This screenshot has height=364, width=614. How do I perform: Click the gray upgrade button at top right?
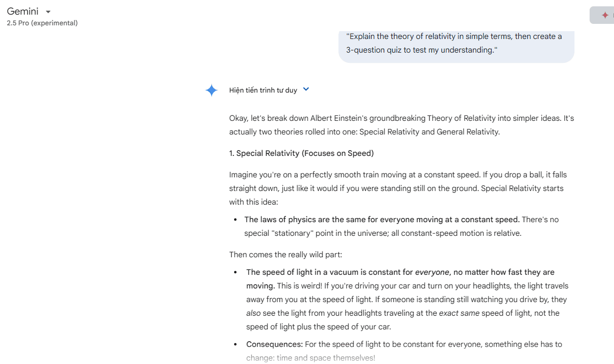(x=602, y=15)
